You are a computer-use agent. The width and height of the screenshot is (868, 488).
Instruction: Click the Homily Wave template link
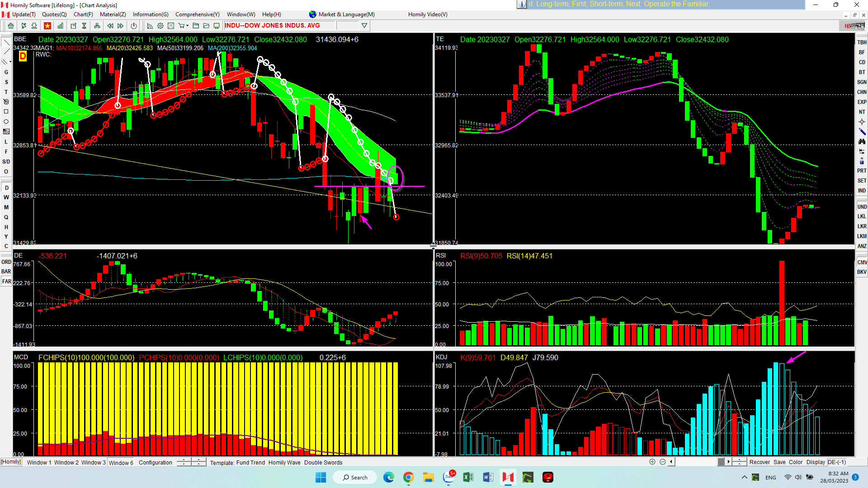click(x=284, y=462)
